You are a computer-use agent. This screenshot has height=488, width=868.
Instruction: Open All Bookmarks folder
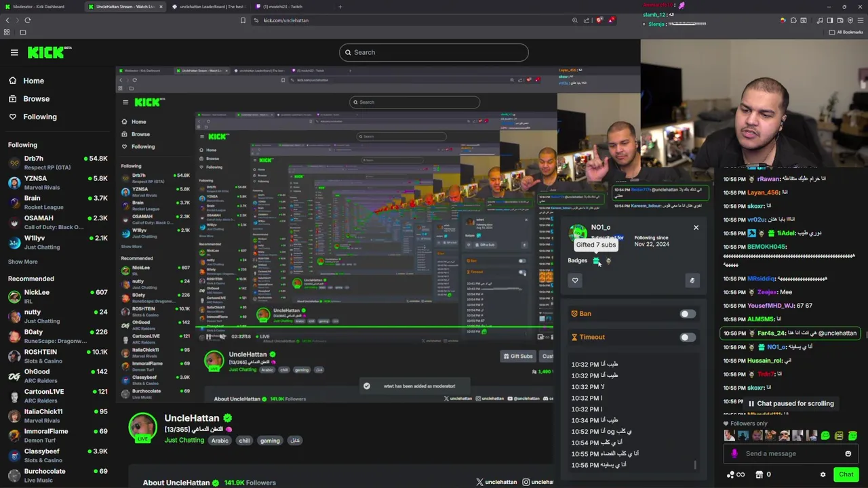pos(846,32)
